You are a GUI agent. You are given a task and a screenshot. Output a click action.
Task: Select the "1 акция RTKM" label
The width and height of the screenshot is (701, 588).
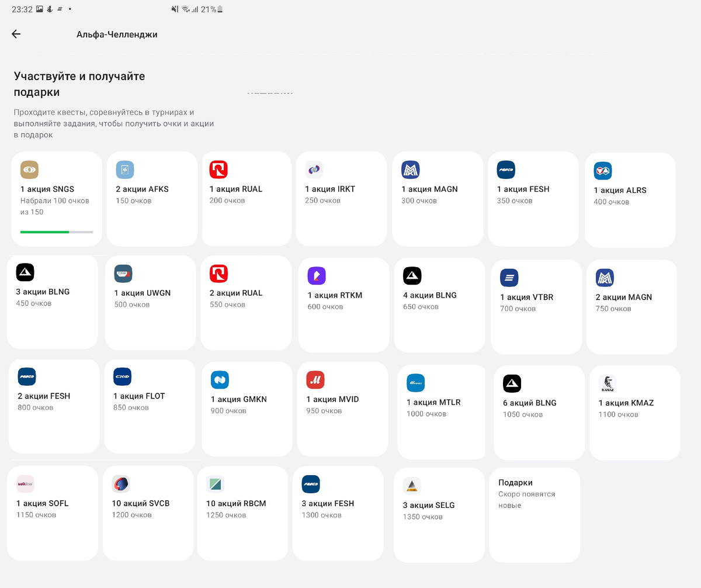pos(335,295)
